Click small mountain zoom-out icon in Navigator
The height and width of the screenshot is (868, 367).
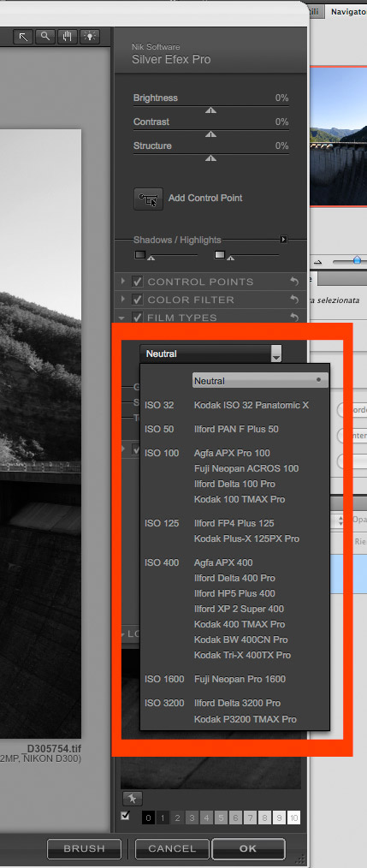[317, 261]
